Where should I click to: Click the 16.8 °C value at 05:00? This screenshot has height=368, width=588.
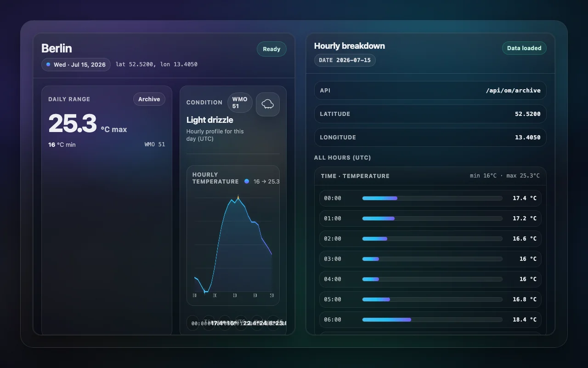click(x=525, y=299)
